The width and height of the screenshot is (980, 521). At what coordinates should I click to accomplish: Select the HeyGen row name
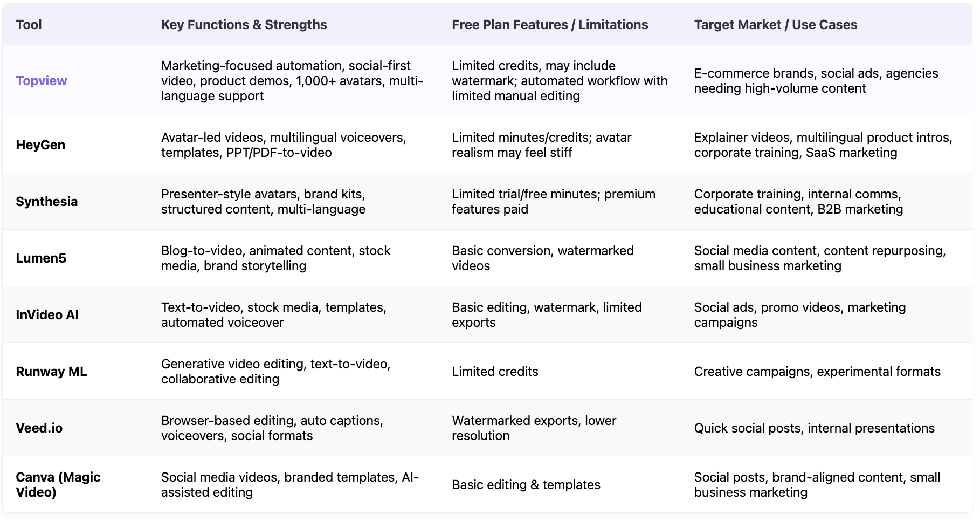click(x=40, y=145)
